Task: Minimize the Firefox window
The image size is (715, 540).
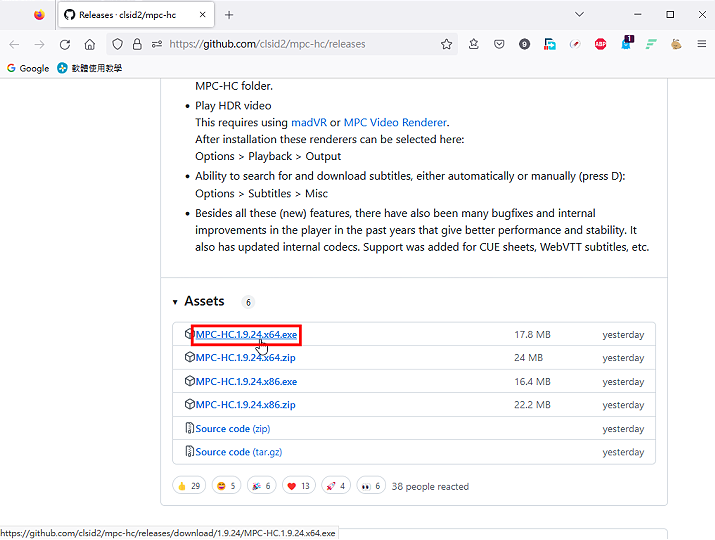Action: tap(637, 15)
